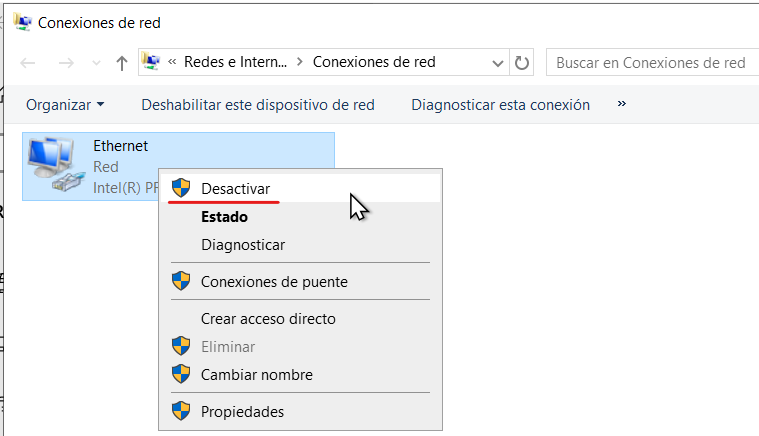Click Deshabilitar este dispositivo de red

[x=258, y=104]
